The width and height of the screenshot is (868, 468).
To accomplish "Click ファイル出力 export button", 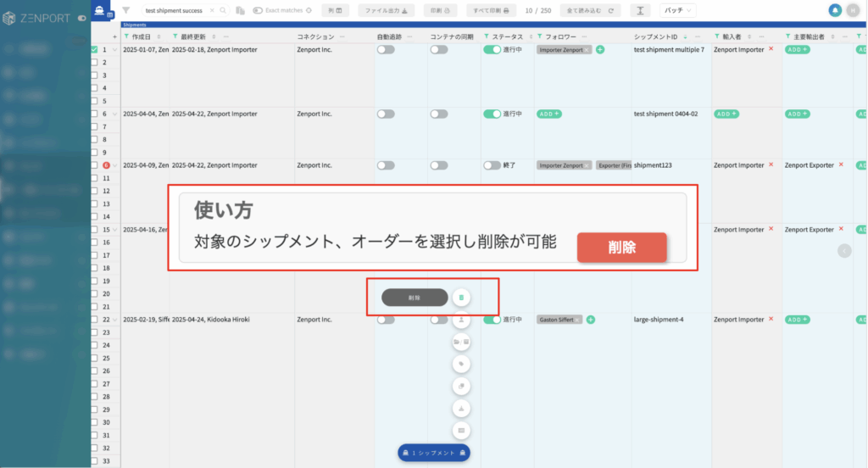I will tap(386, 10).
